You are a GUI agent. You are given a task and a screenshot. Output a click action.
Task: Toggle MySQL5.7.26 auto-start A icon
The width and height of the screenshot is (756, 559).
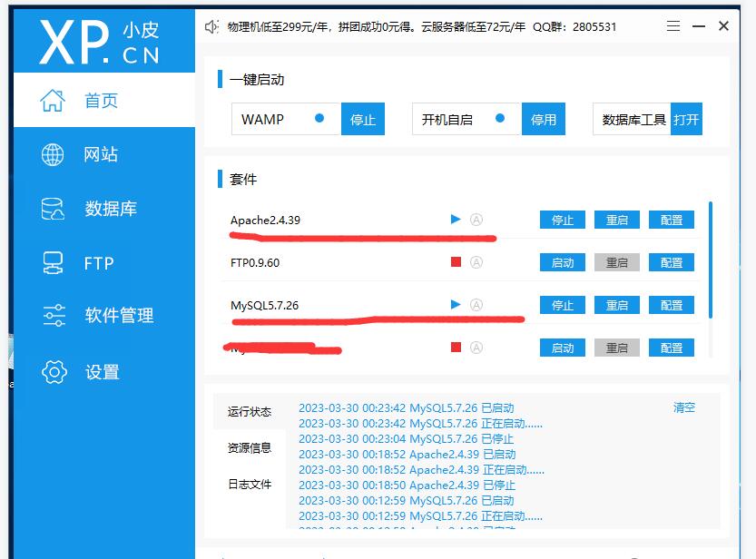click(476, 305)
